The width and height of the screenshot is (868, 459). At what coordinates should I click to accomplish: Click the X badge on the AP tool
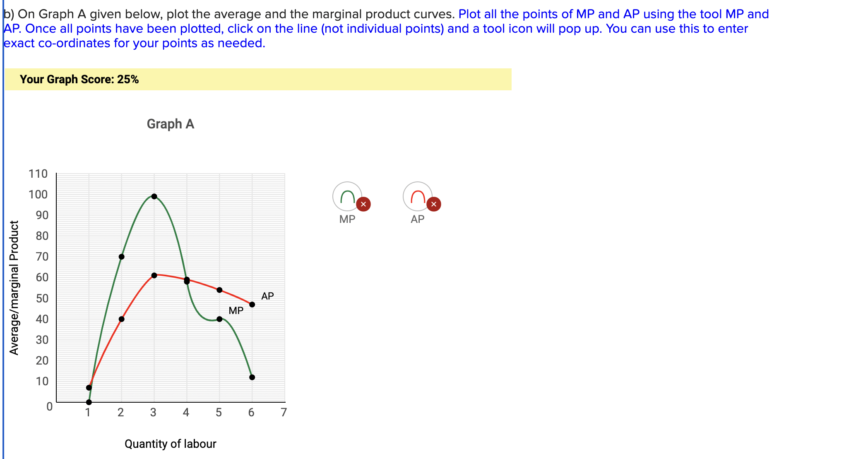433,204
